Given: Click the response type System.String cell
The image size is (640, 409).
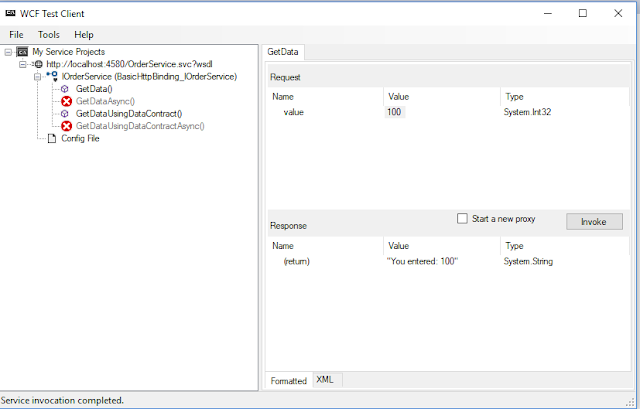Looking at the screenshot, I should coord(528,261).
